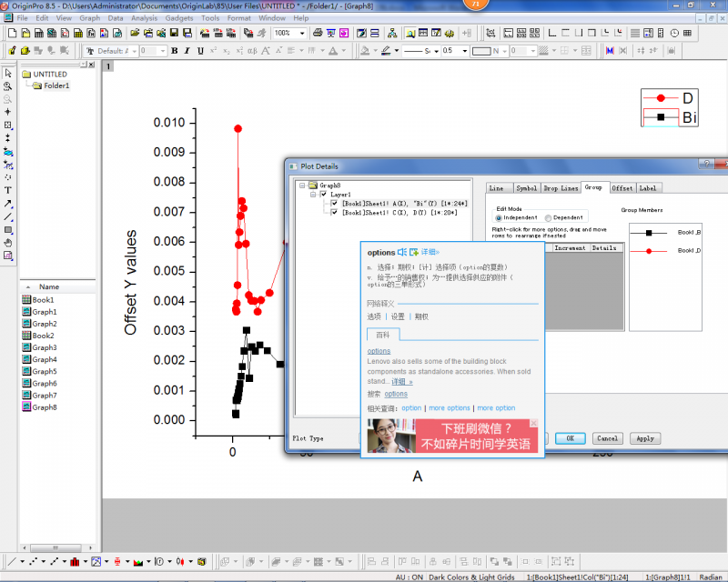This screenshot has width=728, height=582.
Task: Click the Column plot button in bottom toolbar
Action: click(x=75, y=562)
